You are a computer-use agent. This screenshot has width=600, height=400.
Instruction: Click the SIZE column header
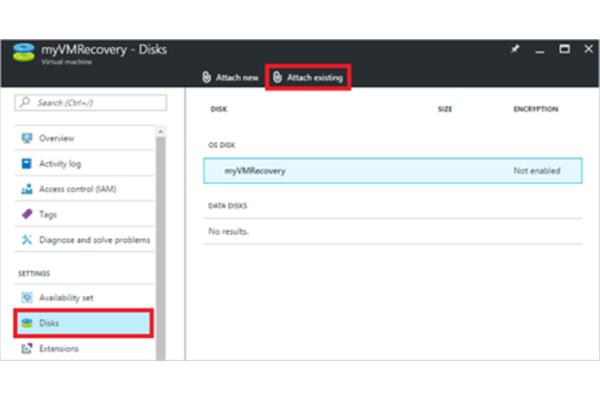click(445, 109)
